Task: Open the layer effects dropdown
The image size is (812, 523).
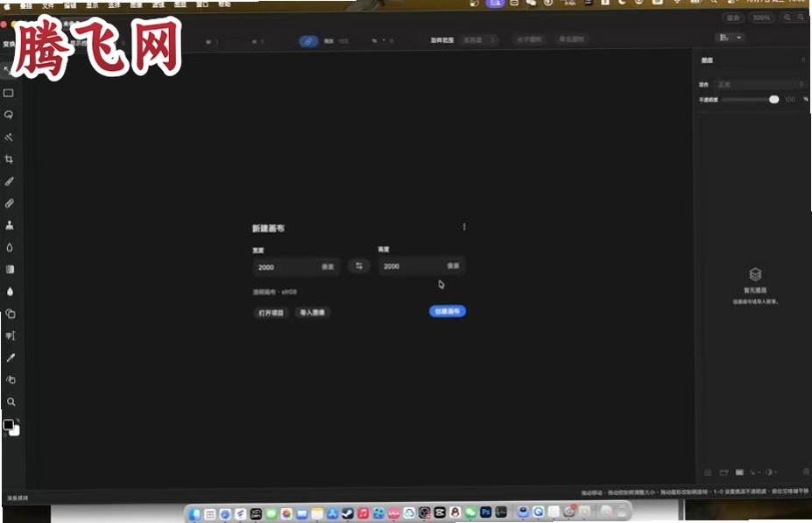Action: (755, 472)
